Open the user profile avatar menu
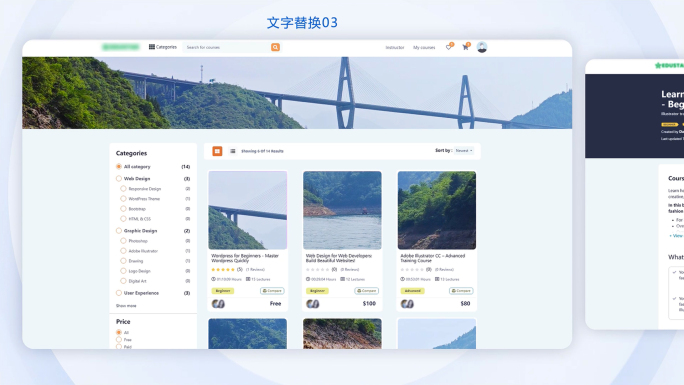Screen dimensions: 684x385 [x=482, y=47]
